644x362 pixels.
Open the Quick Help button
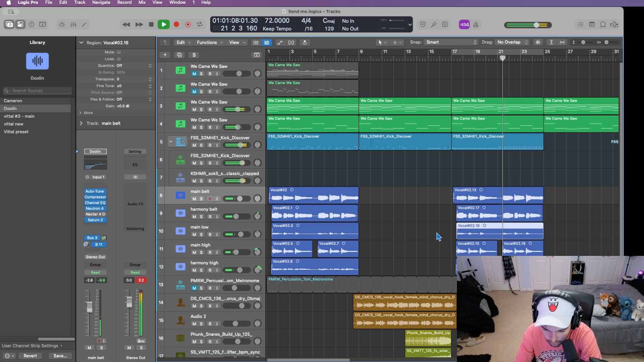pos(32,24)
